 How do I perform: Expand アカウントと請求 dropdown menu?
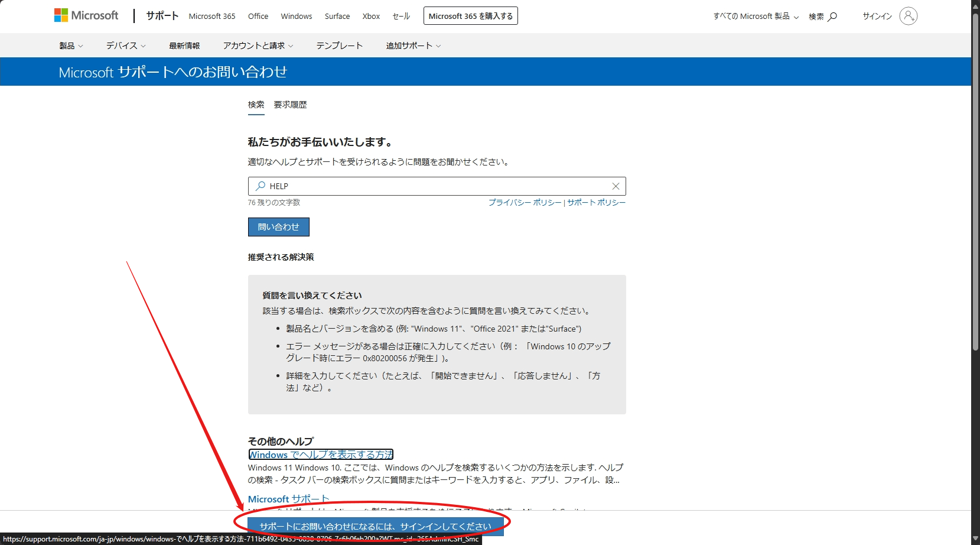point(258,46)
